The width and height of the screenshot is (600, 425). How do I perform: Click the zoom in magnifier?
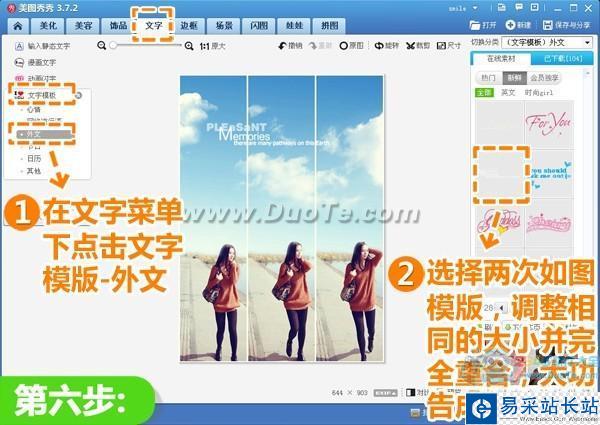189,46
